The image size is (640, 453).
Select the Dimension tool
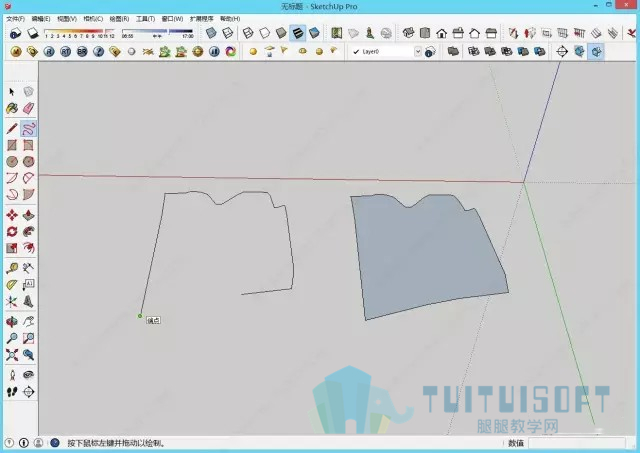click(x=28, y=268)
